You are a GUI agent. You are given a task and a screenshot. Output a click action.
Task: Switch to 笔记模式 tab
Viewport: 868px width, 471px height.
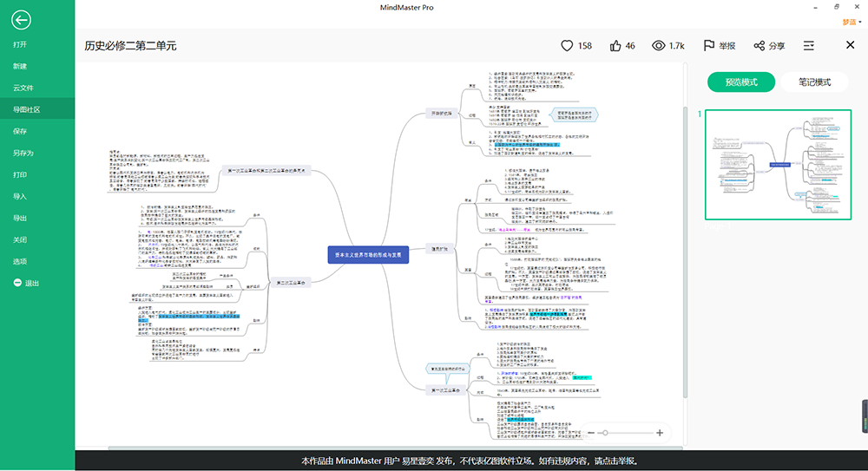[x=814, y=82]
